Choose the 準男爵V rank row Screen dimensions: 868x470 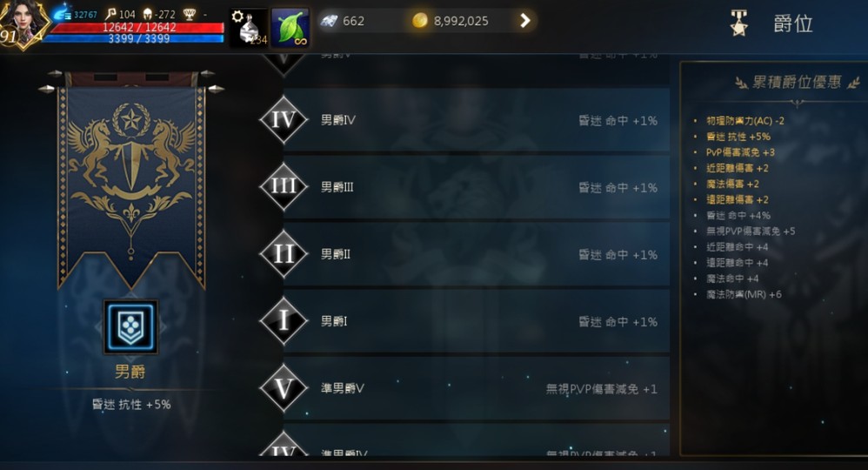(476, 388)
